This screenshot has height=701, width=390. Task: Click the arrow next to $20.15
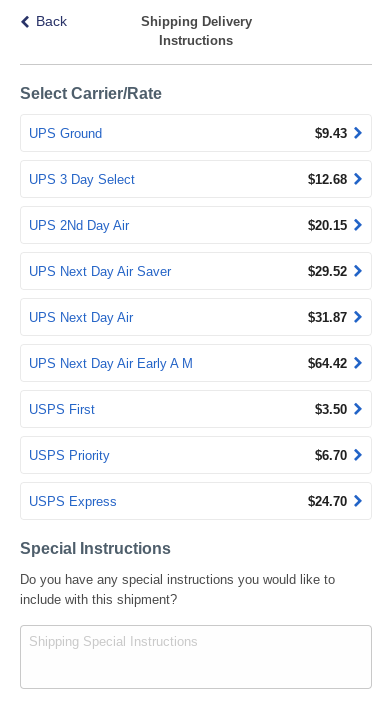click(x=358, y=225)
